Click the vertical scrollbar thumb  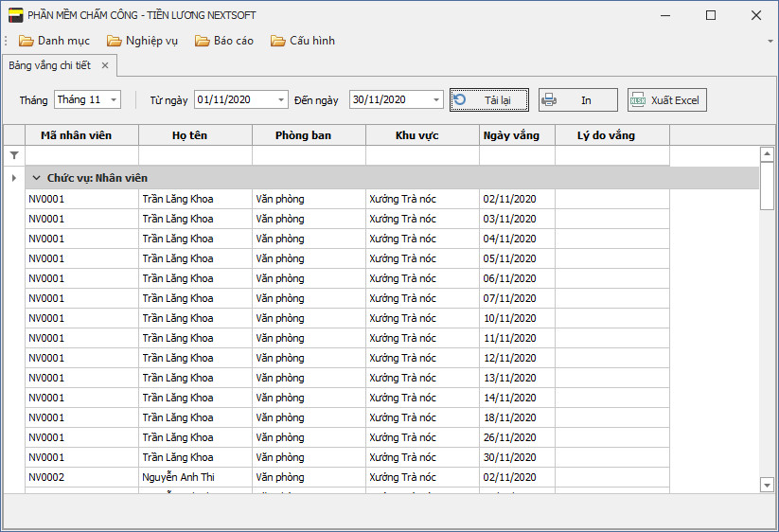click(x=767, y=186)
